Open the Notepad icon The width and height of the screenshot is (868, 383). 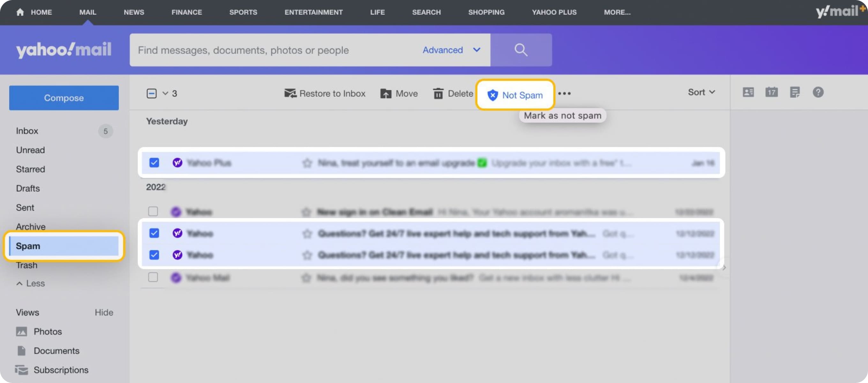[795, 92]
